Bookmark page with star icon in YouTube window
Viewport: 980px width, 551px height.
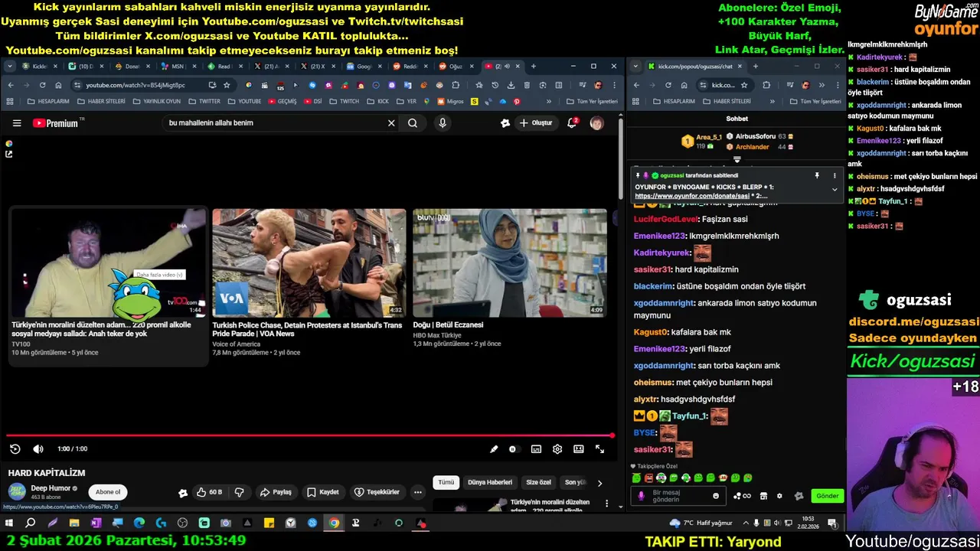[227, 85]
